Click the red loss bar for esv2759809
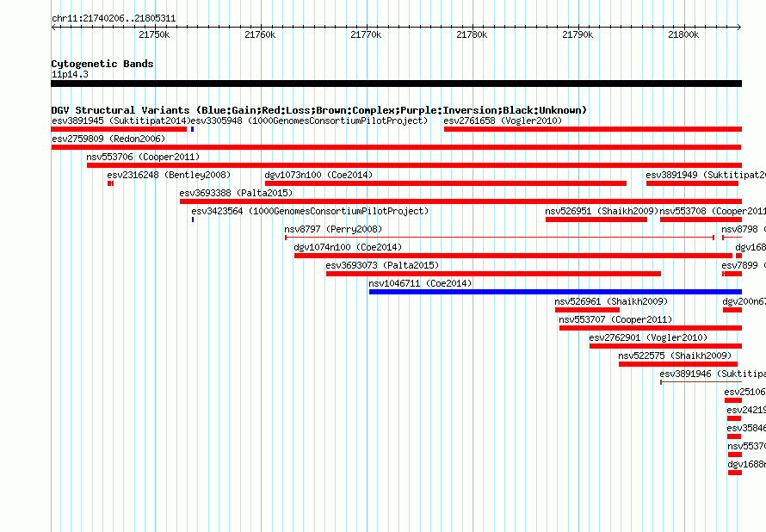The height and width of the screenshot is (532, 766). [396, 147]
